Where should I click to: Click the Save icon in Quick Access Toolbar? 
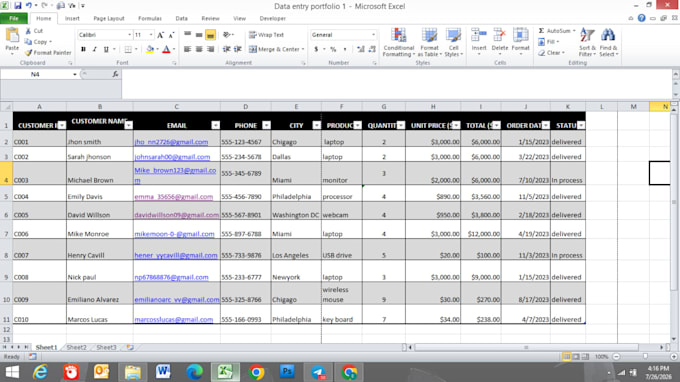click(x=17, y=6)
